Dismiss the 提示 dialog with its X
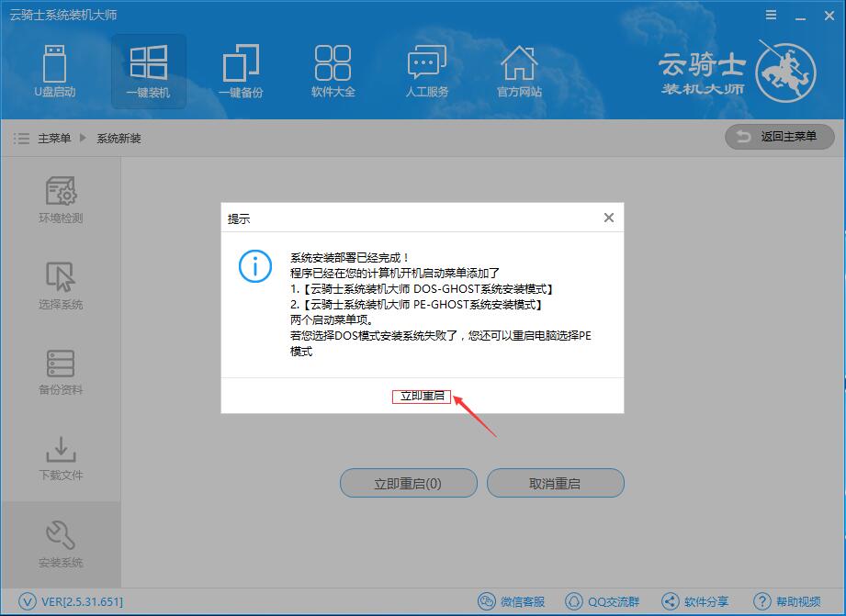 click(607, 218)
